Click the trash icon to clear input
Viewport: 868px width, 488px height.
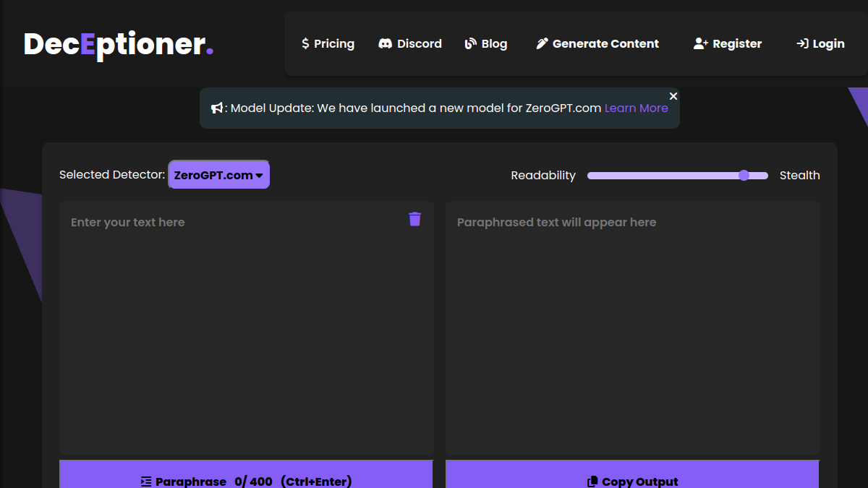pyautogui.click(x=414, y=219)
